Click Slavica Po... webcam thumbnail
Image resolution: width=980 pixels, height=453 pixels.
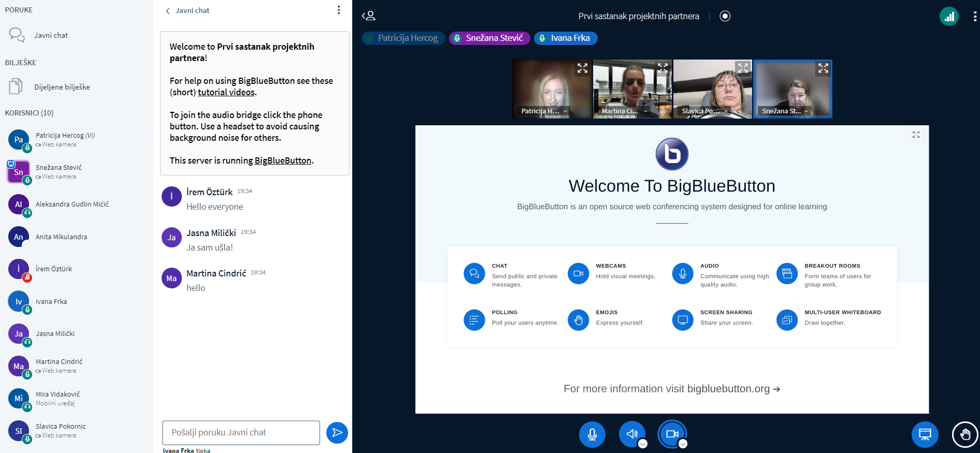coord(713,89)
